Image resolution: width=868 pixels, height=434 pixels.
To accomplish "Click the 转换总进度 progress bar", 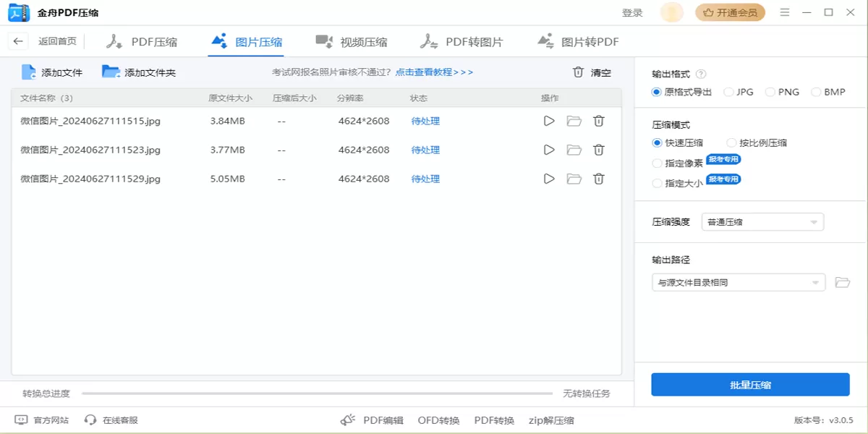I will click(x=317, y=393).
